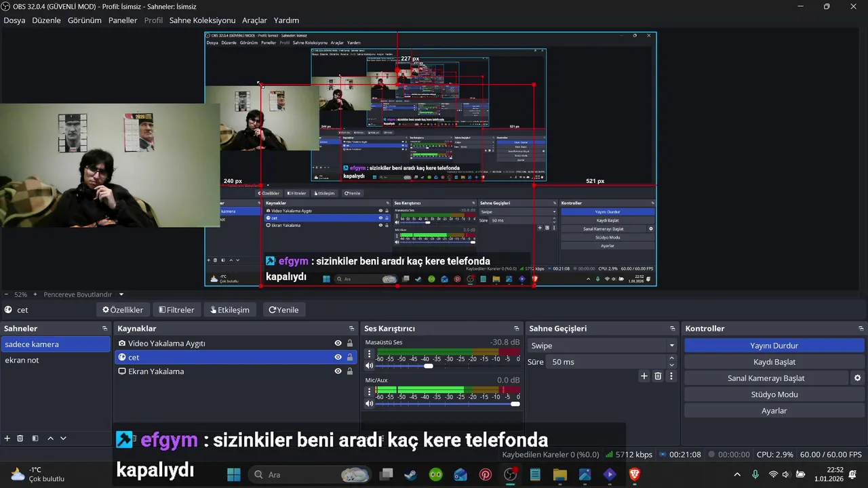
Task: Hide the Video Yakalama Aygıtı source
Action: click(338, 344)
